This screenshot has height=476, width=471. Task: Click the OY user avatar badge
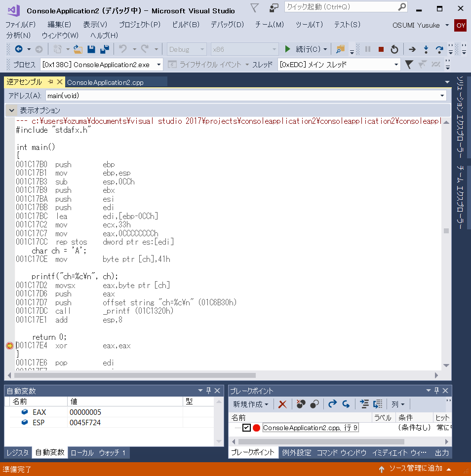pyautogui.click(x=460, y=26)
